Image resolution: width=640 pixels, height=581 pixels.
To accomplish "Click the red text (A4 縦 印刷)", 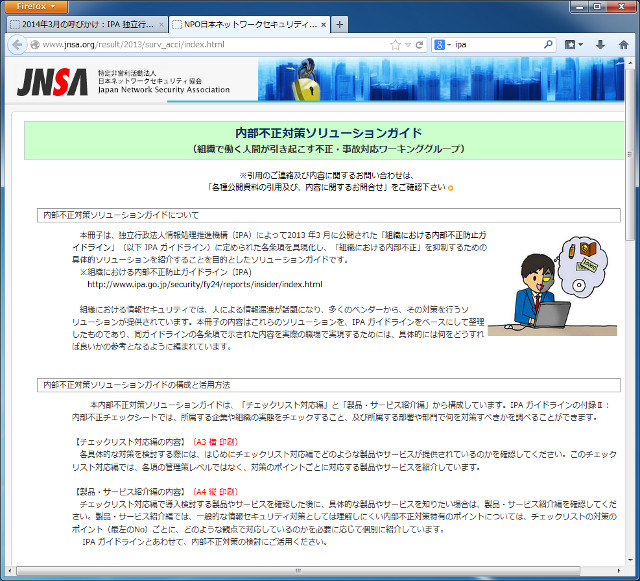I will click(x=215, y=492).
